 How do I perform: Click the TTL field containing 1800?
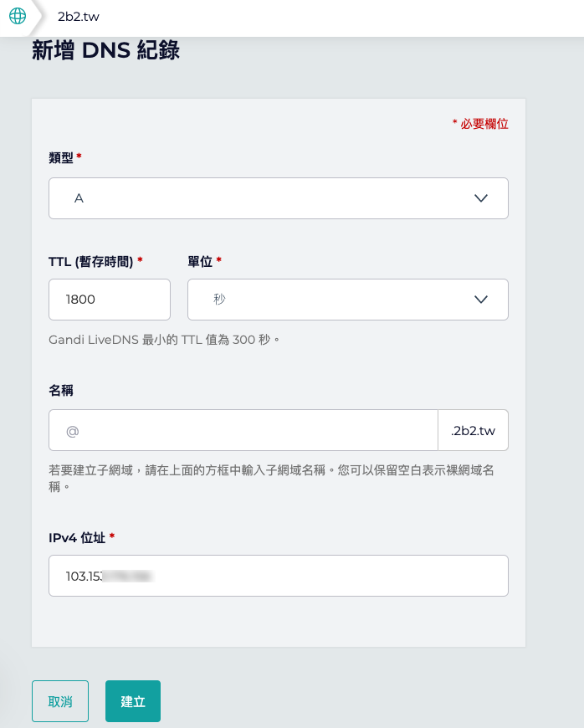pos(110,300)
